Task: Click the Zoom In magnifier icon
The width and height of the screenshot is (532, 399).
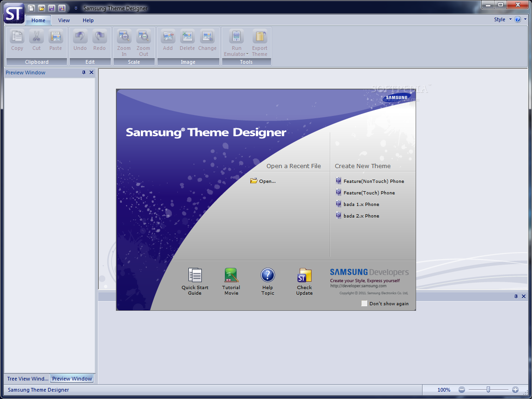Action: pyautogui.click(x=124, y=36)
